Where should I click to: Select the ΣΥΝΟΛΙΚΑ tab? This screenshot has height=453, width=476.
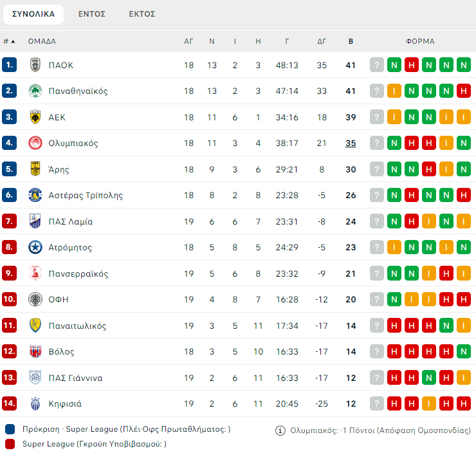point(33,14)
